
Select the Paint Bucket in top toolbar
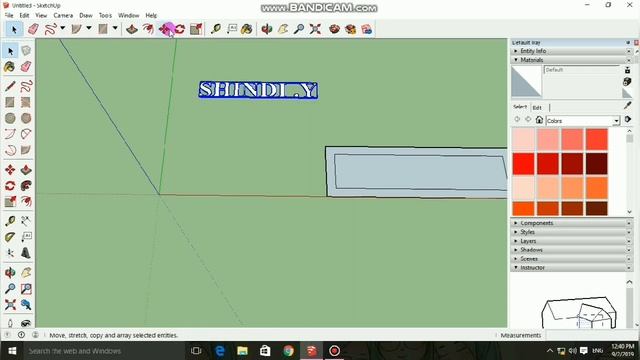tap(247, 29)
